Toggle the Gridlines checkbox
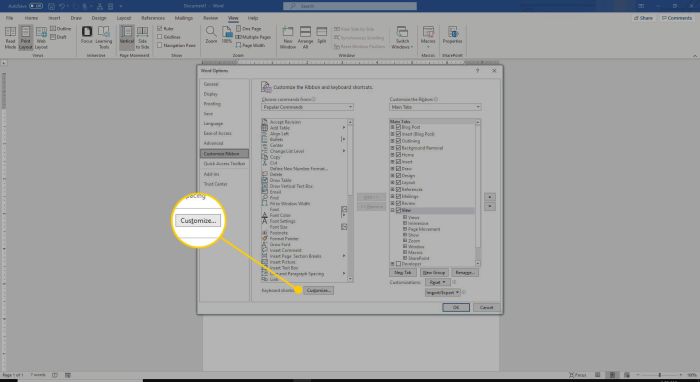Screen dimensions: 700x382 pyautogui.click(x=160, y=37)
